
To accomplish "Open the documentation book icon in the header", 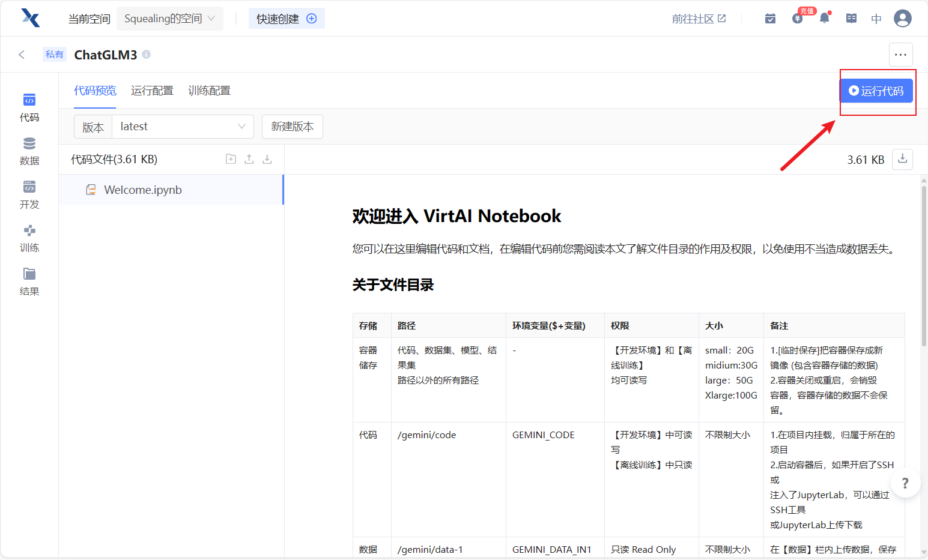I will [x=851, y=19].
